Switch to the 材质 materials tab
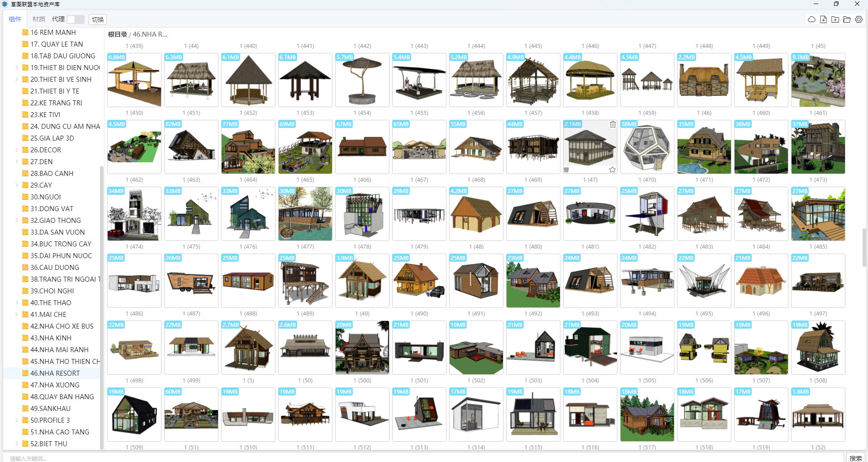Image resolution: width=868 pixels, height=462 pixels. click(x=39, y=19)
